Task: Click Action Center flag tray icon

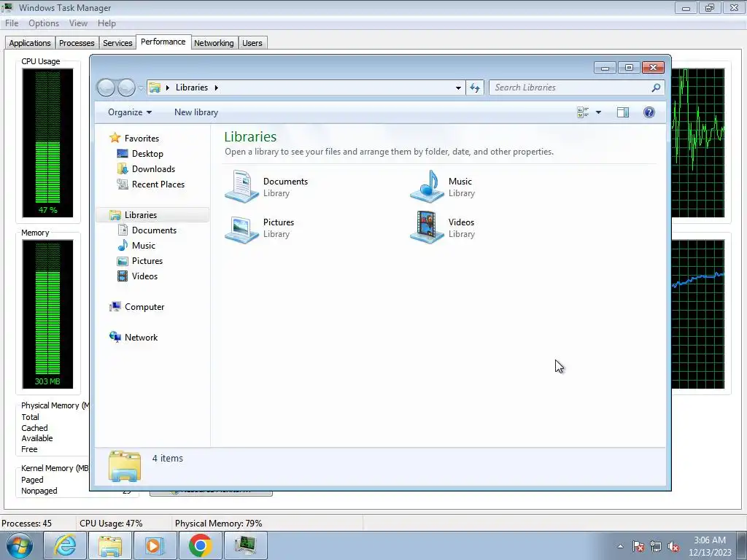Action: click(x=638, y=546)
